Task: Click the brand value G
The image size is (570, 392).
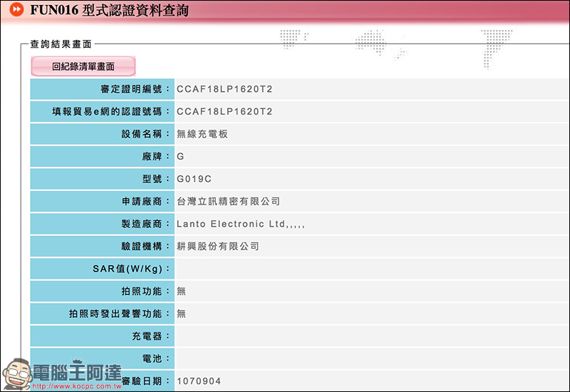Action: click(x=180, y=157)
